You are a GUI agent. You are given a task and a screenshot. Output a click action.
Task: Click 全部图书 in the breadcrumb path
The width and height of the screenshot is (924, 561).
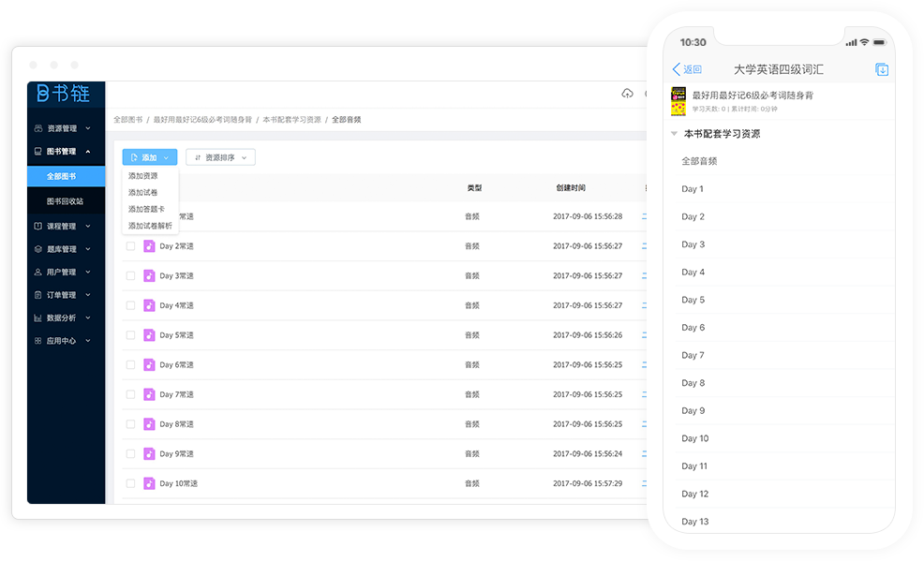coord(127,120)
